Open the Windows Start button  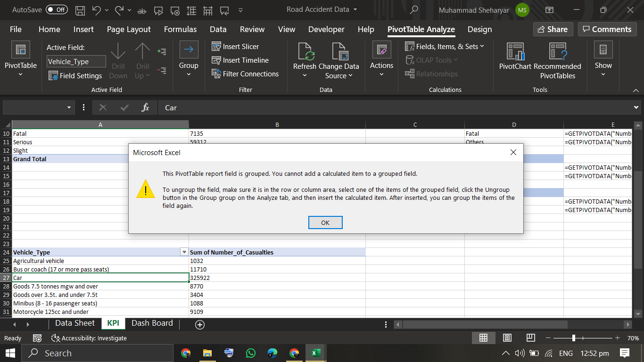tap(10, 353)
